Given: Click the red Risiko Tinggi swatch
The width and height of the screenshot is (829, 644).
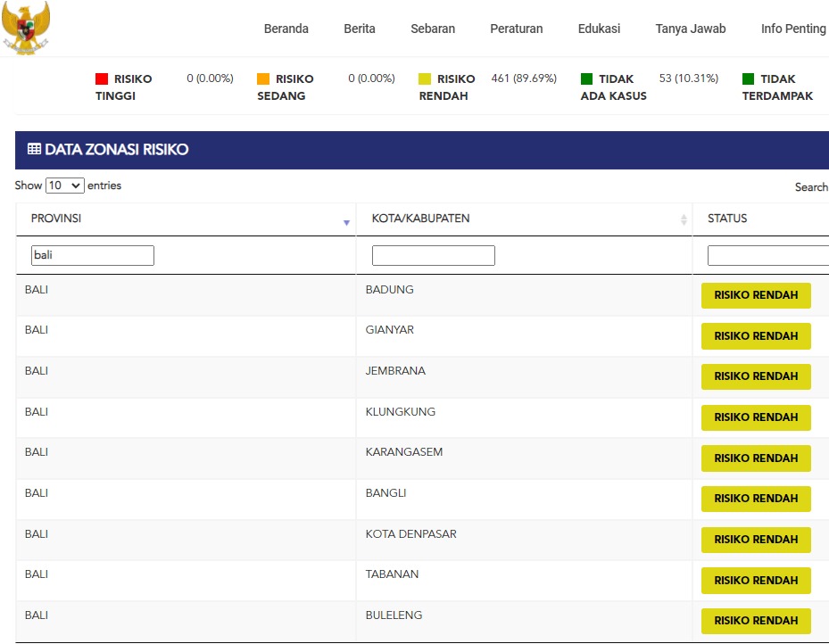Looking at the screenshot, I should (102, 79).
